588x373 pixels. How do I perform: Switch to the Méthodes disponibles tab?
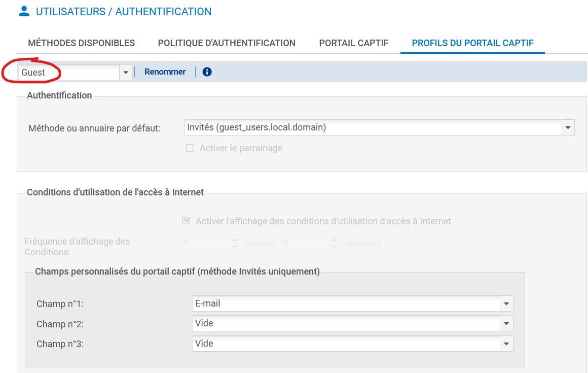click(x=81, y=43)
